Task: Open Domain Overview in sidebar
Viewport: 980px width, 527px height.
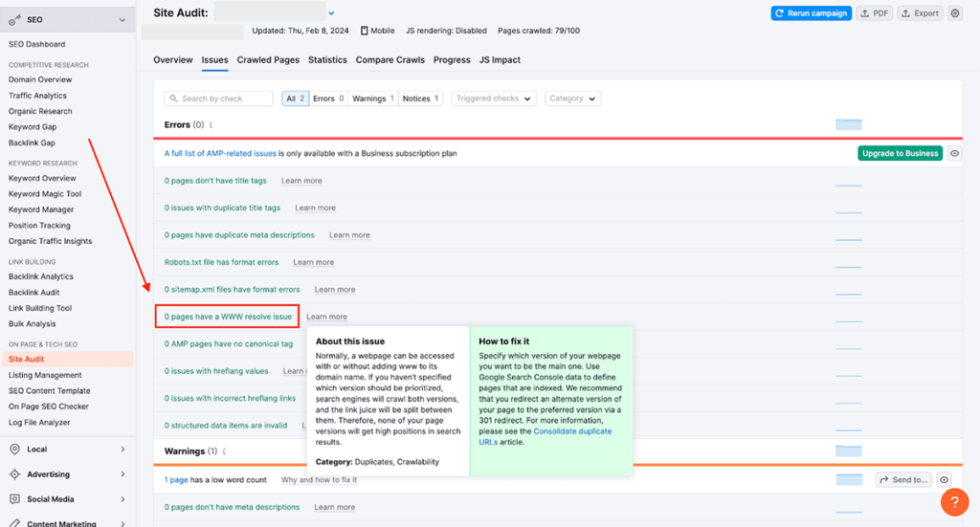Action: pos(40,80)
